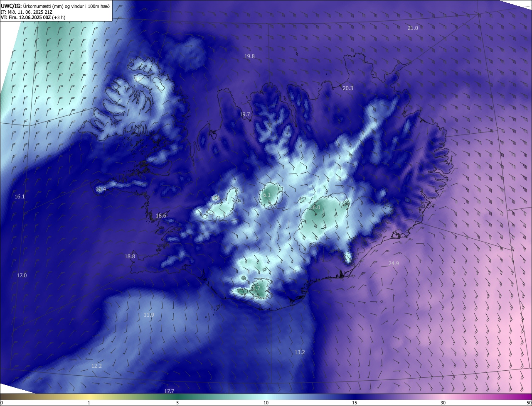Image resolution: width=532 pixels, height=406 pixels.
Task: Click the initial time line 'IT: Mið. 11. 06. 2025 21Z'
Action: (27, 12)
